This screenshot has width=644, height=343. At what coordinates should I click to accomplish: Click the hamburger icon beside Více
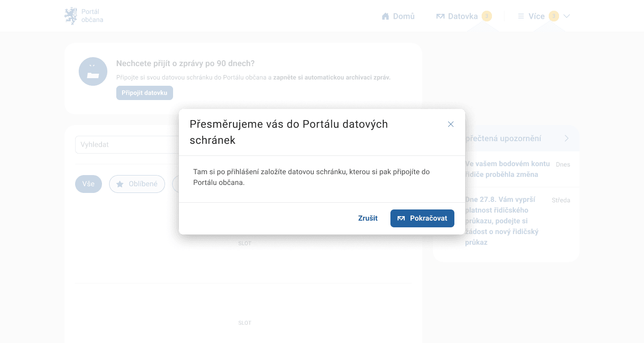(x=521, y=17)
